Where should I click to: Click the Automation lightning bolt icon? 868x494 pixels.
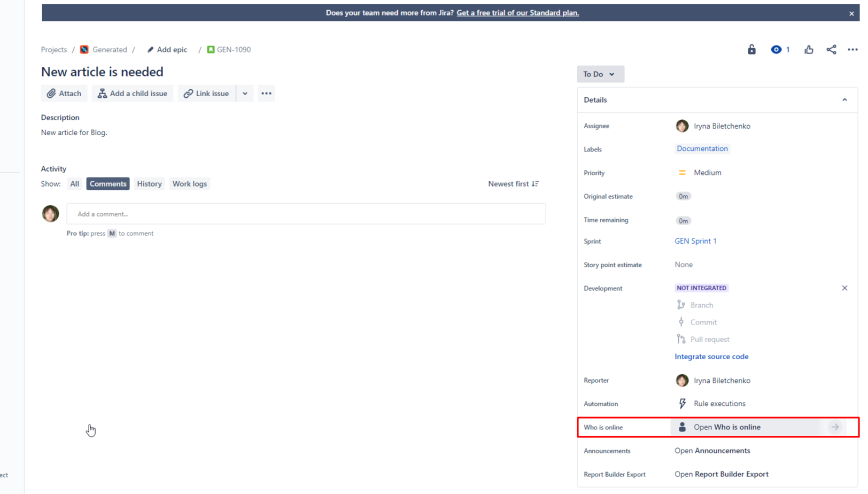[682, 404]
